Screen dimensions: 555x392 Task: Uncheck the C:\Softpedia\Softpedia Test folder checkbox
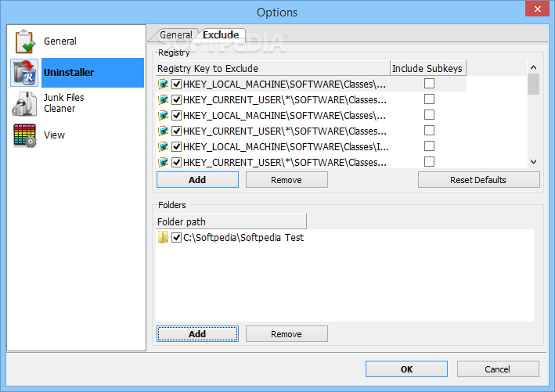[x=176, y=237]
